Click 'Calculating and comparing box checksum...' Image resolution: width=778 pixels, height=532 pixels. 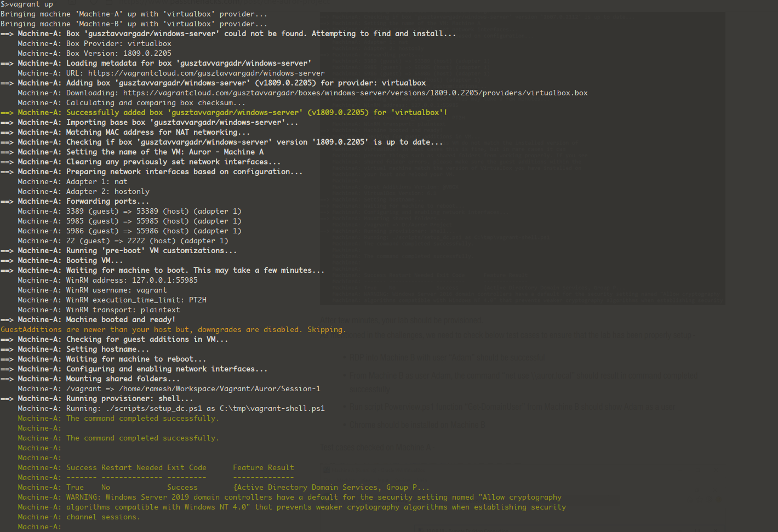click(x=156, y=103)
